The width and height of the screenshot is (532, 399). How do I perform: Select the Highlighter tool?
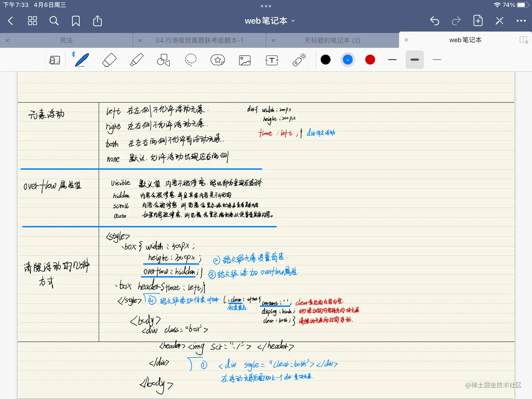(137, 60)
